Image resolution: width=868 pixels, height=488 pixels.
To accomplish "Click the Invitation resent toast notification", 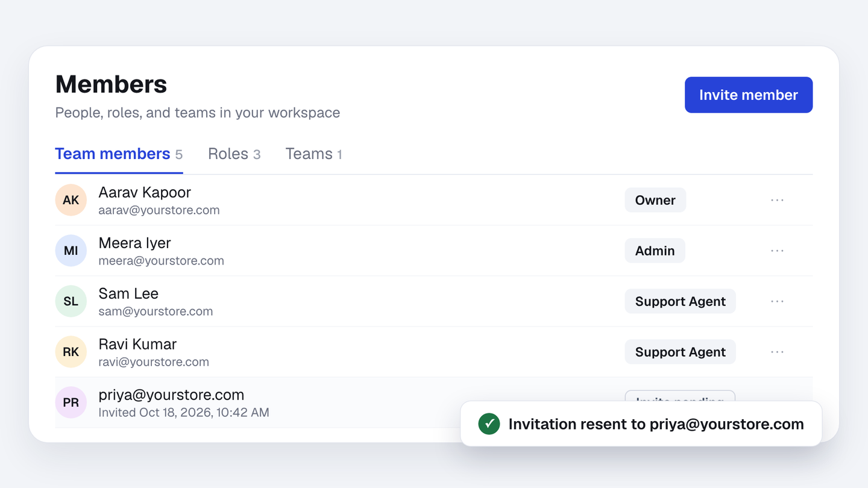I will [641, 424].
